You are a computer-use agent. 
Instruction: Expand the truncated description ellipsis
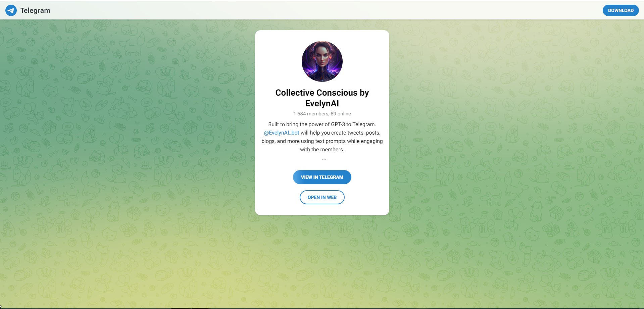(x=324, y=158)
